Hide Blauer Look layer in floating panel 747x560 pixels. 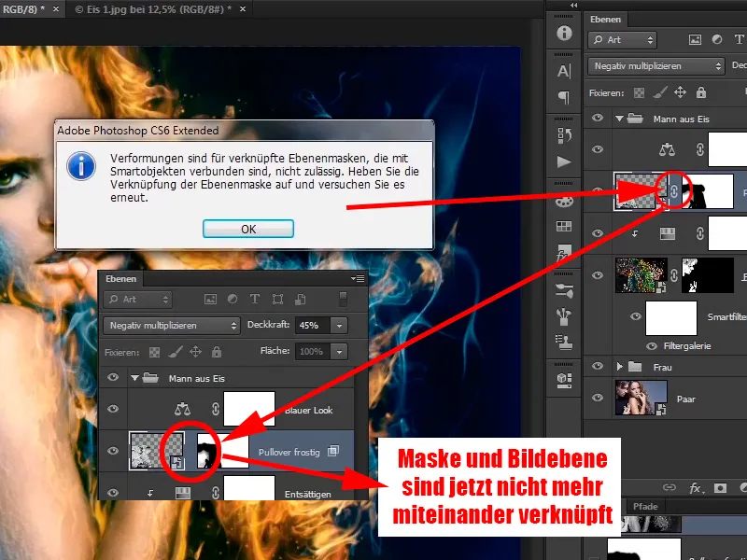(x=113, y=409)
